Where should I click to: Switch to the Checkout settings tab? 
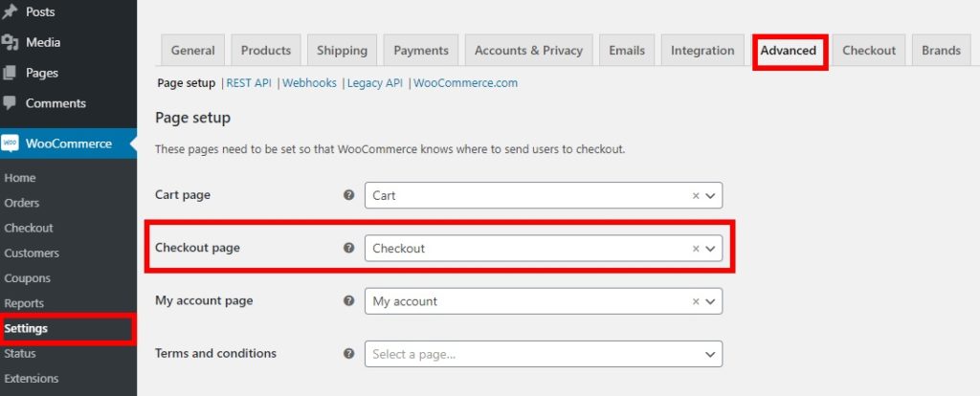pyautogui.click(x=869, y=51)
